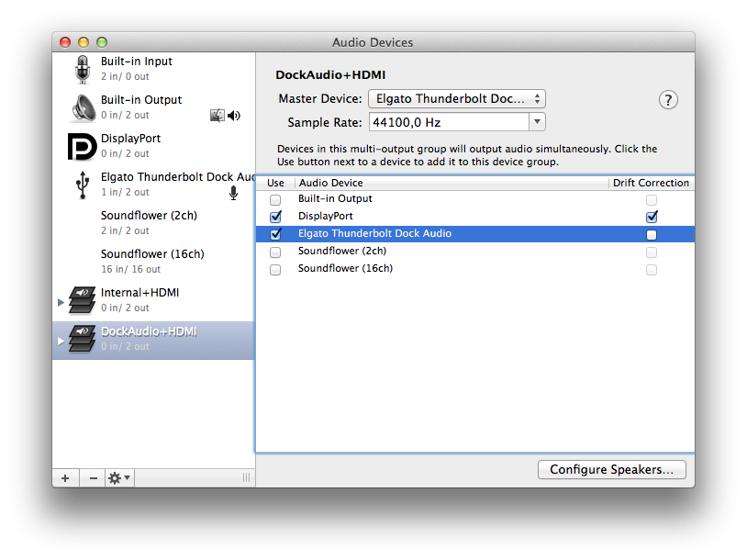Image resolution: width=747 pixels, height=560 pixels.
Task: Select the Soundflower (2ch) table row
Action: pyautogui.click(x=475, y=252)
